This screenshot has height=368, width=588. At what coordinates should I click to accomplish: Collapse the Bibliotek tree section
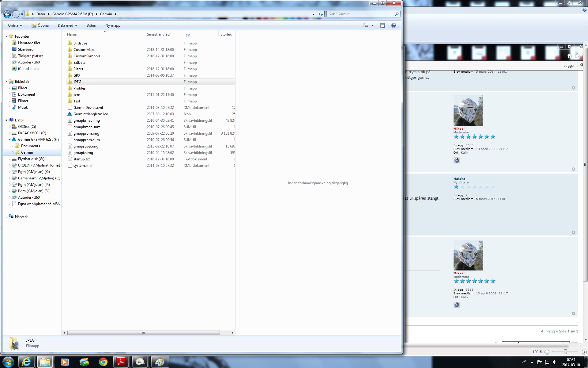[6, 82]
